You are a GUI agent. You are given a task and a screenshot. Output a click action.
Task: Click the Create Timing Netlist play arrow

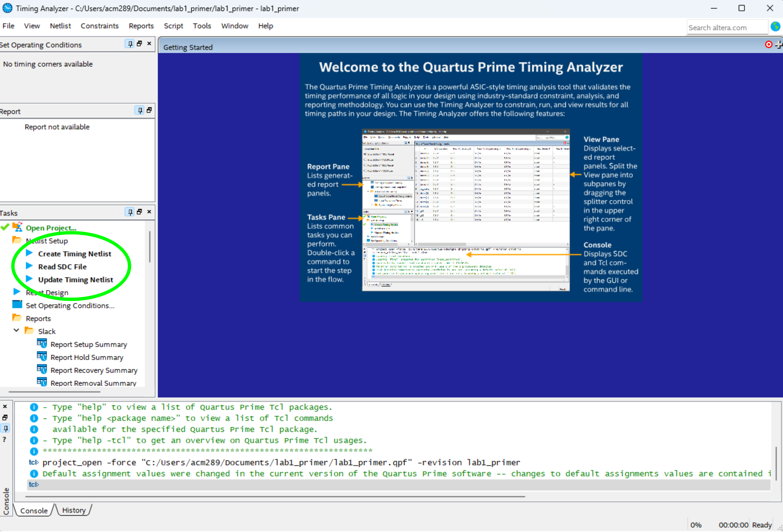click(29, 253)
